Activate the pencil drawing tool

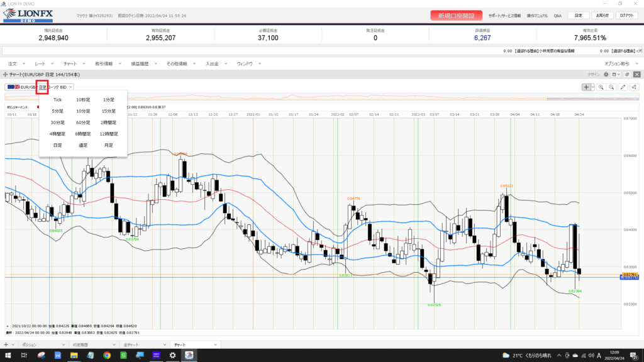(x=623, y=87)
